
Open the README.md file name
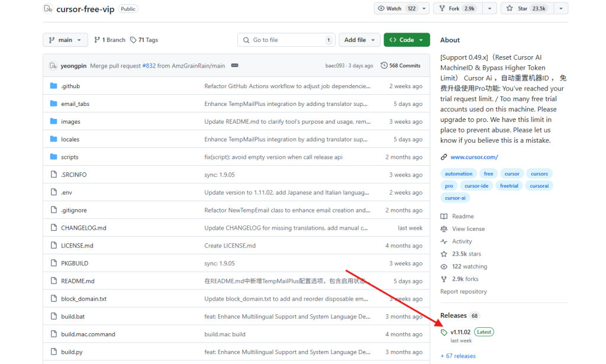tap(78, 281)
